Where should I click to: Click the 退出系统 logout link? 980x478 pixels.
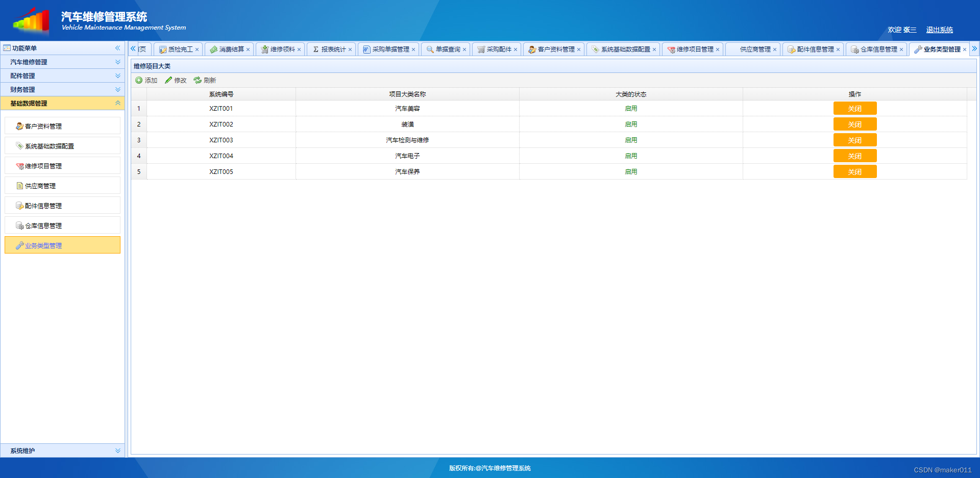[x=940, y=30]
